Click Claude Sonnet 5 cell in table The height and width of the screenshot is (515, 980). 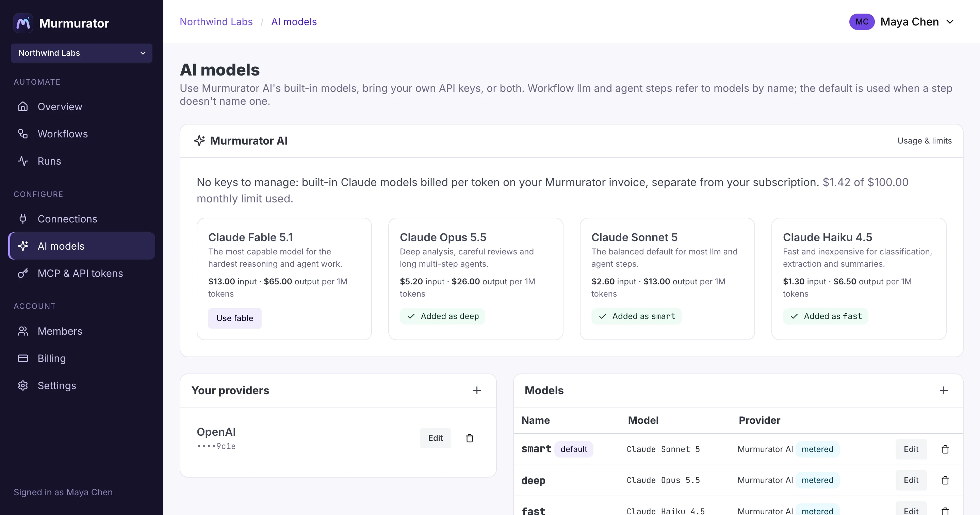point(663,449)
